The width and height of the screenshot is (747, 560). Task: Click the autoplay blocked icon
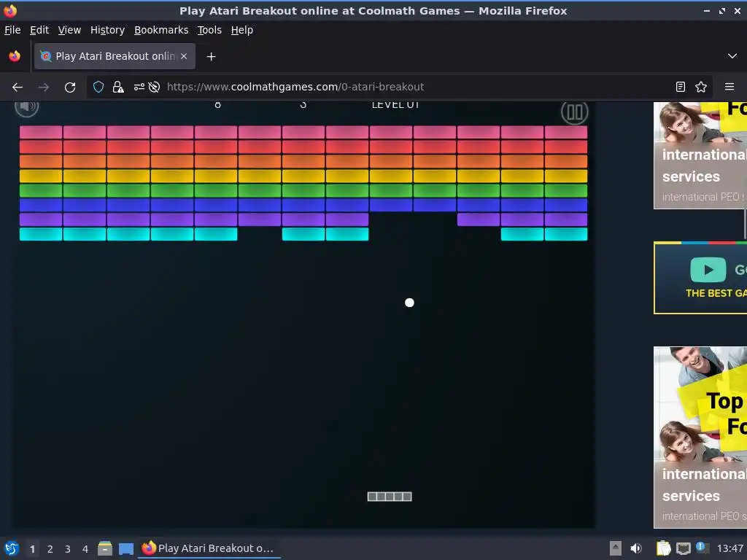click(x=154, y=87)
